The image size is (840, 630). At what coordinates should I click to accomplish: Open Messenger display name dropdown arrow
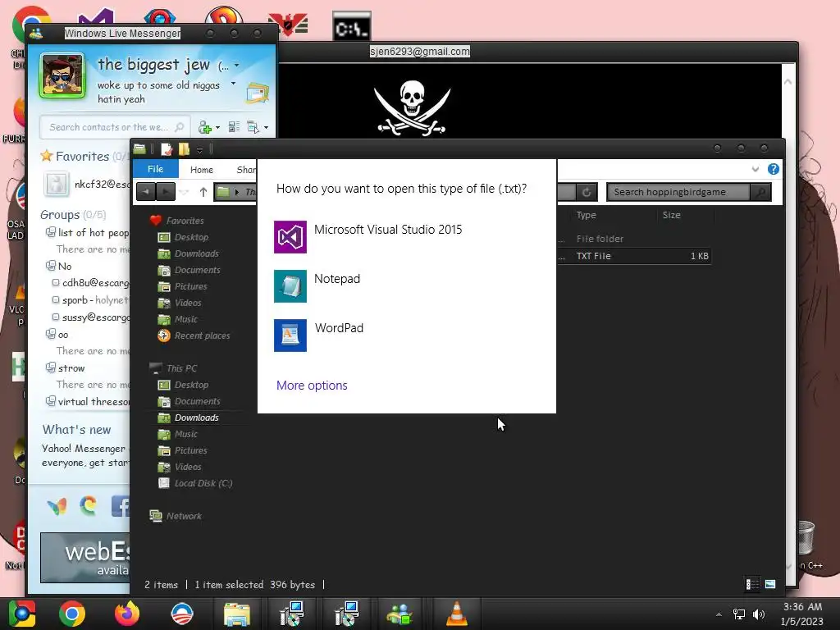[236, 66]
